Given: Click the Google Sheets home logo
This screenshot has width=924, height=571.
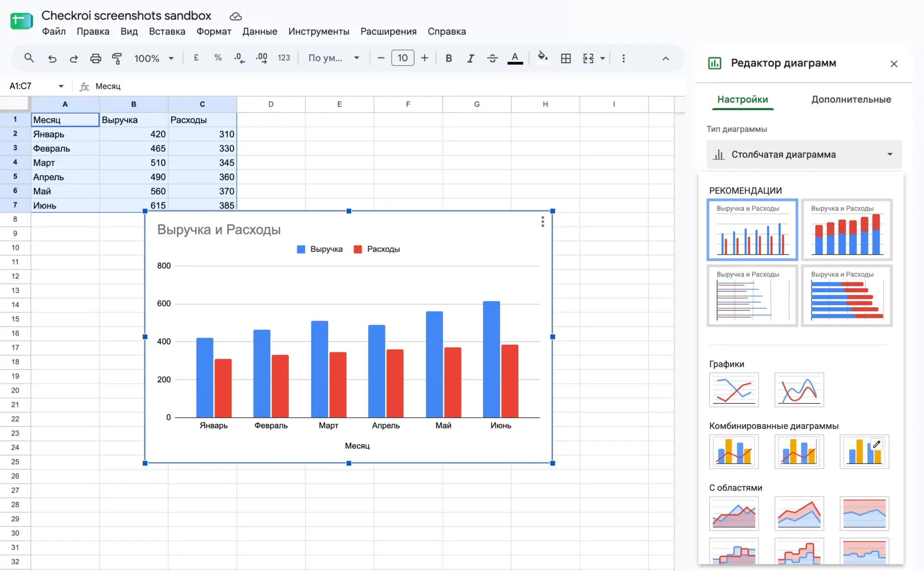Looking at the screenshot, I should pyautogui.click(x=21, y=21).
